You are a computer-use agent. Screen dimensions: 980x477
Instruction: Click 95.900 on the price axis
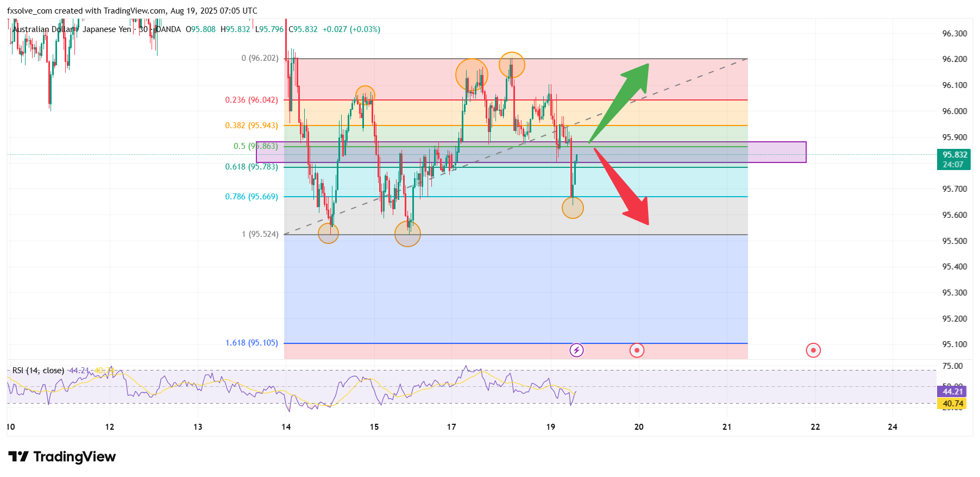click(954, 137)
